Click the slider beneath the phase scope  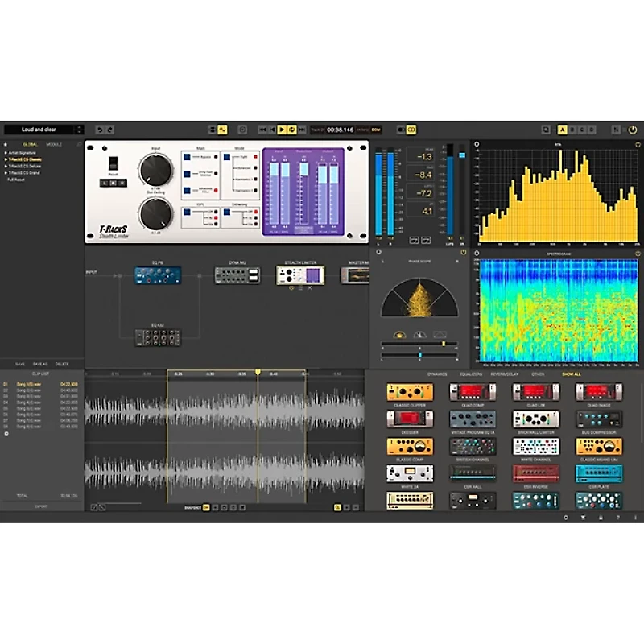444,344
